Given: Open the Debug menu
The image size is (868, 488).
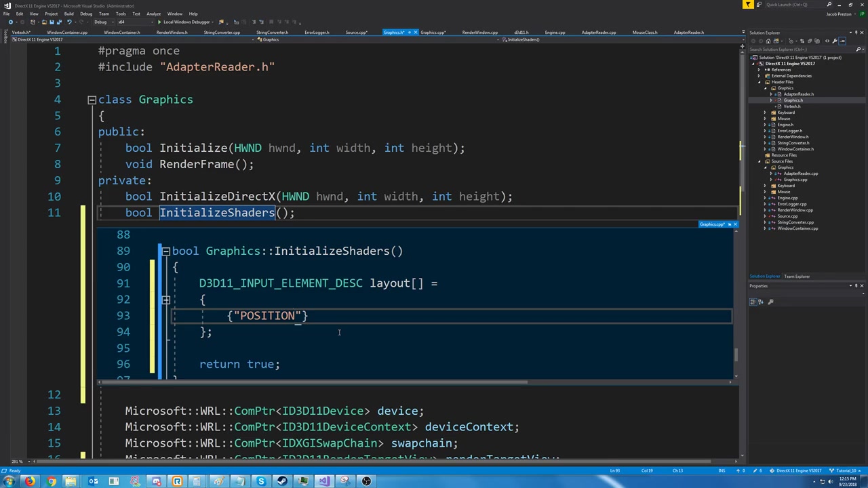Looking at the screenshot, I should coord(86,14).
